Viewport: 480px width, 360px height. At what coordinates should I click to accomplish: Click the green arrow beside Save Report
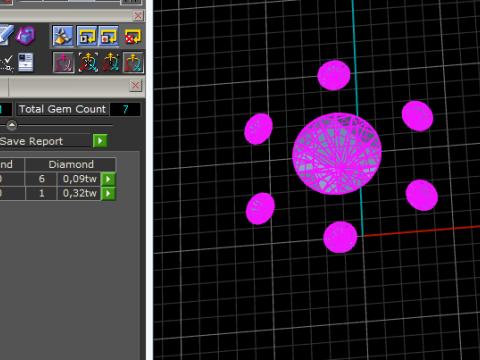click(100, 141)
